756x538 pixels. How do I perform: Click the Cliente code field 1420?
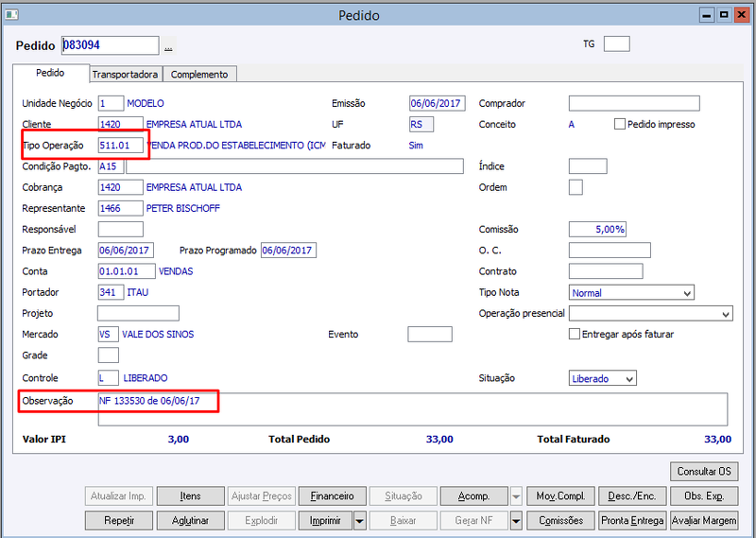click(x=121, y=125)
